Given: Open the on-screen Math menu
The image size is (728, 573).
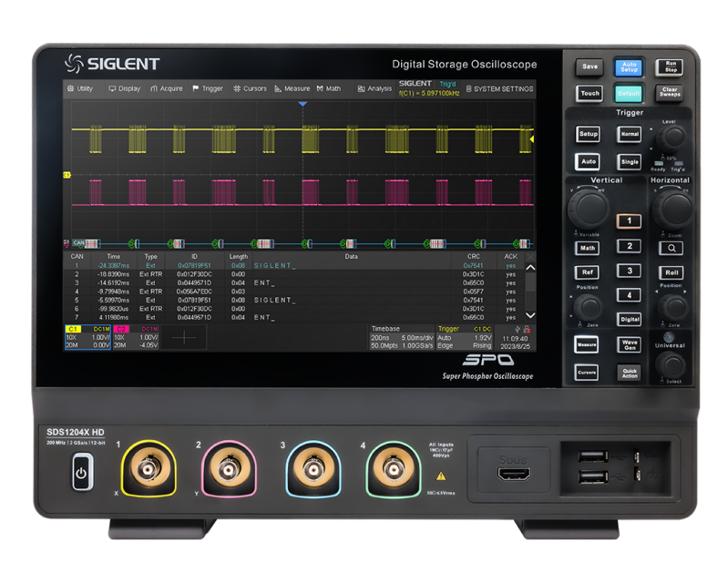Looking at the screenshot, I should [329, 88].
